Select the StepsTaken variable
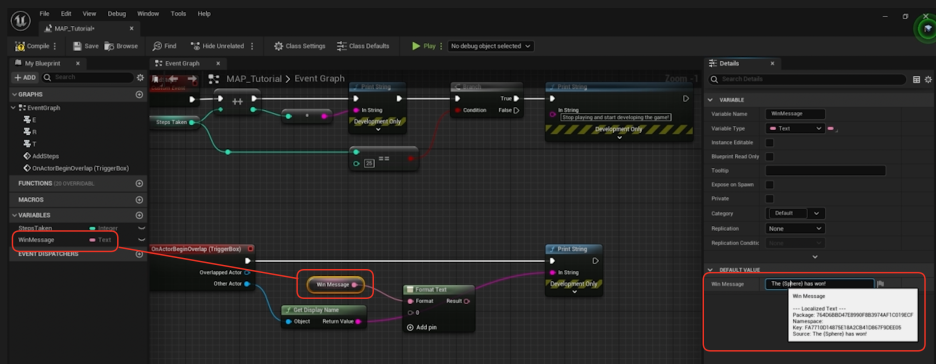Viewport: 936px width, 364px height. 35,228
